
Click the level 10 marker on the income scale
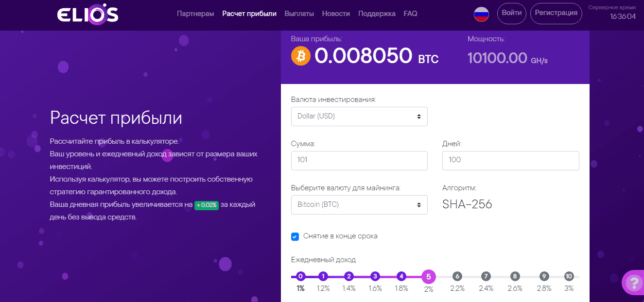[x=569, y=276]
